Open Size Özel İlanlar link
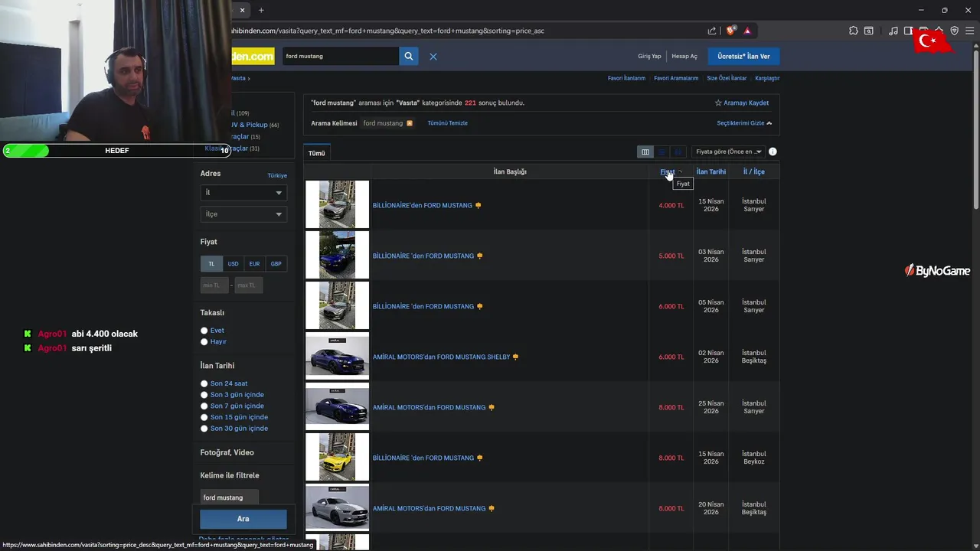Image resolution: width=980 pixels, height=551 pixels. [x=727, y=78]
